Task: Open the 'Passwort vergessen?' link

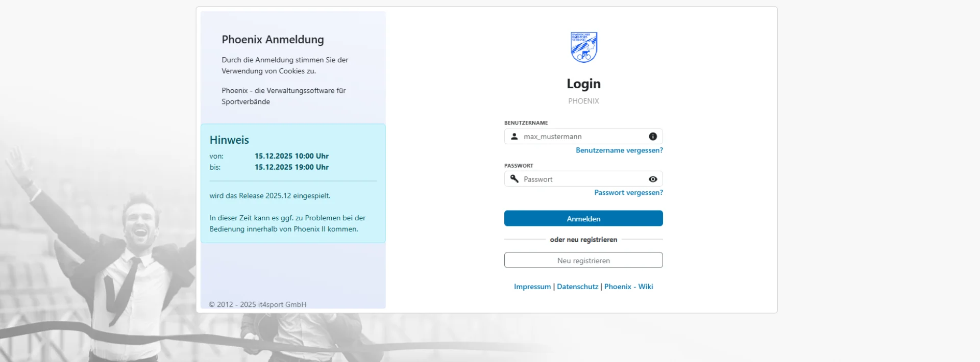Action: (x=628, y=193)
